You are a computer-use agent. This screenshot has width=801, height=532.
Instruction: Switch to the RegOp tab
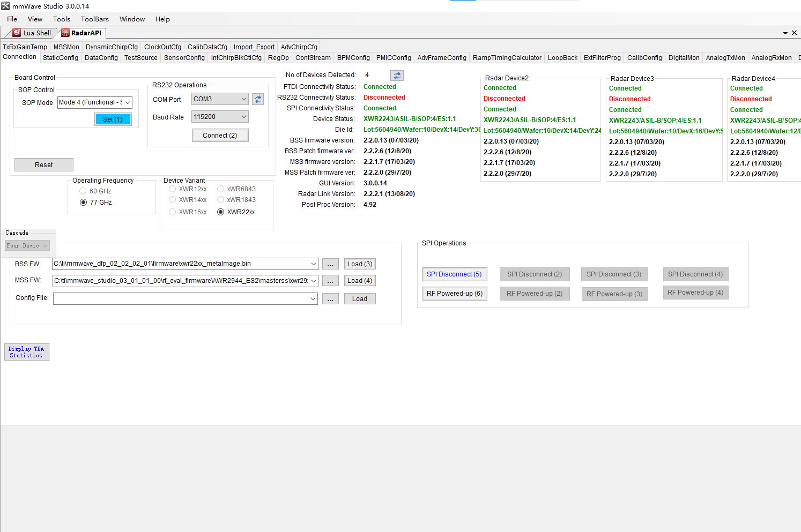point(278,58)
